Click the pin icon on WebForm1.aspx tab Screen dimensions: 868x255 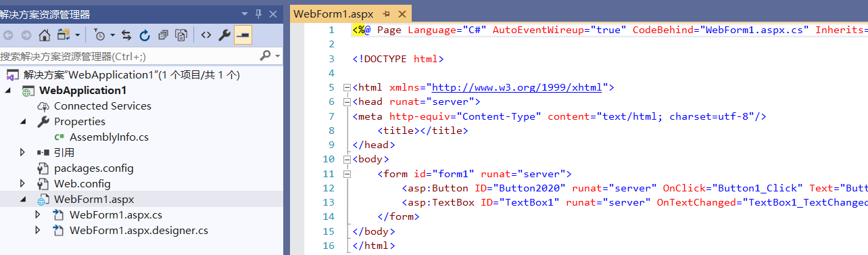pos(387,14)
